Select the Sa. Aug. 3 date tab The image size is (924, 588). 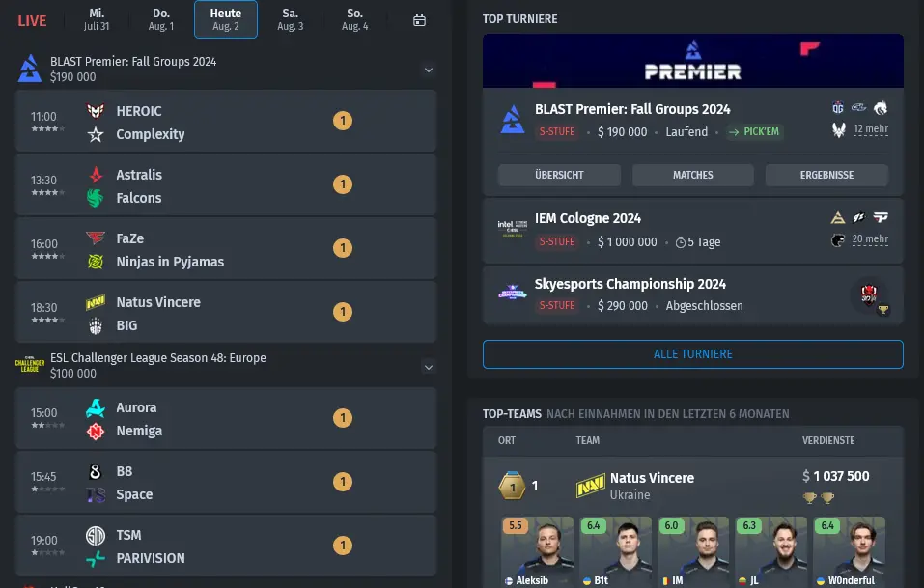[x=290, y=19]
